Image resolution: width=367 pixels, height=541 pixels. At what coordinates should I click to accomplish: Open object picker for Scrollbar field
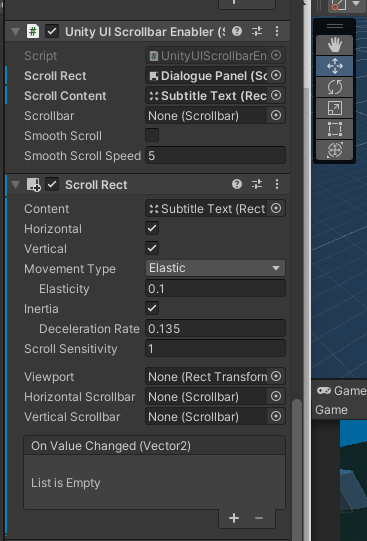point(276,116)
